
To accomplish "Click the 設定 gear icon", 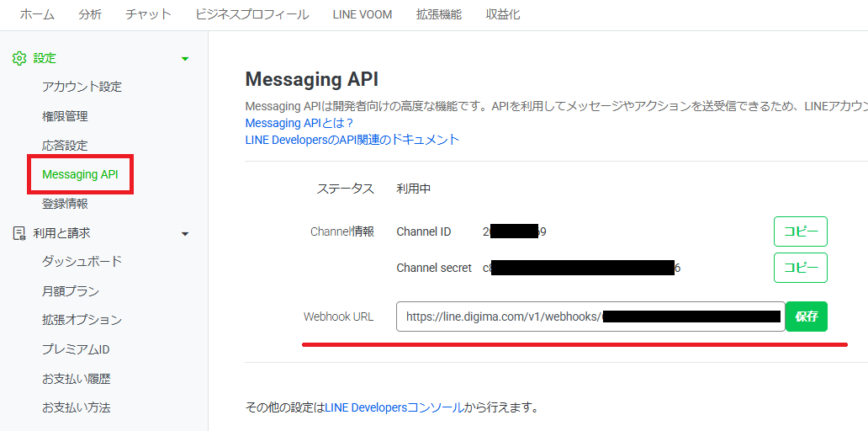I will 19,58.
